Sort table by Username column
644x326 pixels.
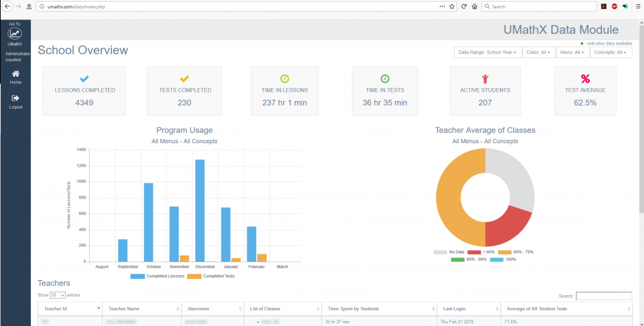213,309
